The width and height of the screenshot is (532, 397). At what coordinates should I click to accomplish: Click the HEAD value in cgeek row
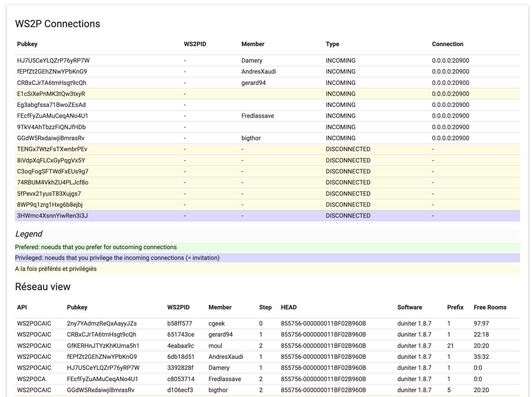click(x=323, y=323)
